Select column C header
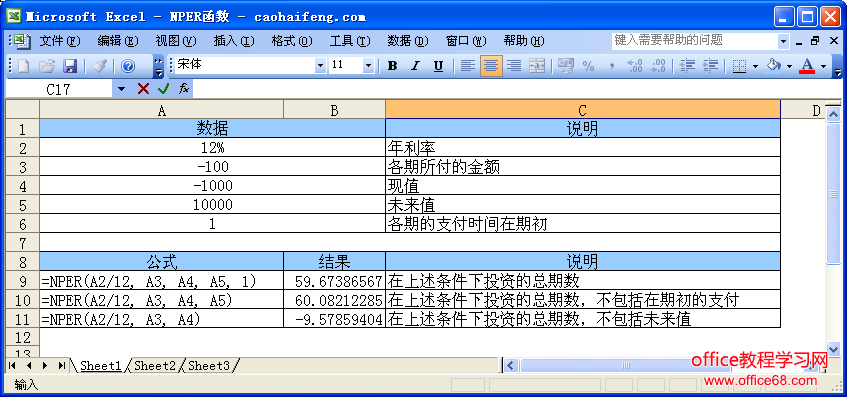The image size is (847, 397). pos(582,110)
